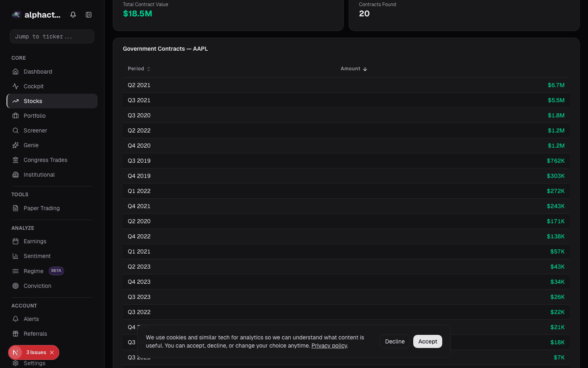Viewport: 588px width, 368px height.
Task: Open the Conviction analysis page
Action: point(37,286)
